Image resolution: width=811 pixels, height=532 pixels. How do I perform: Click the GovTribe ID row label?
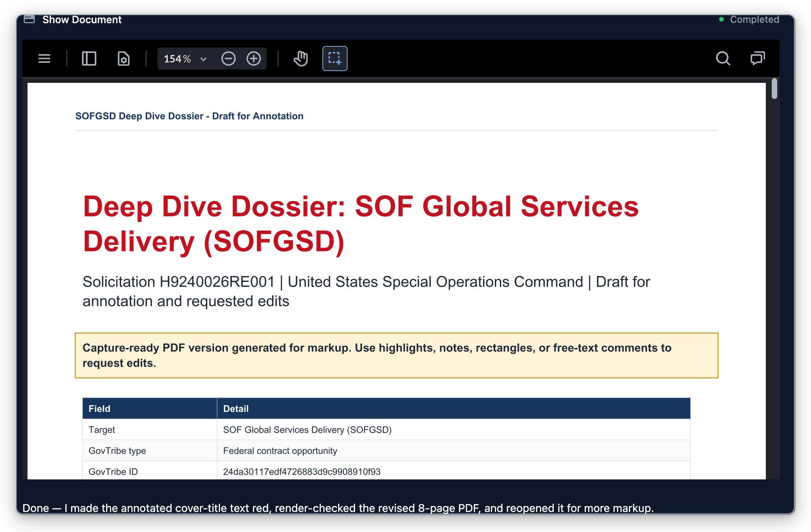(113, 472)
